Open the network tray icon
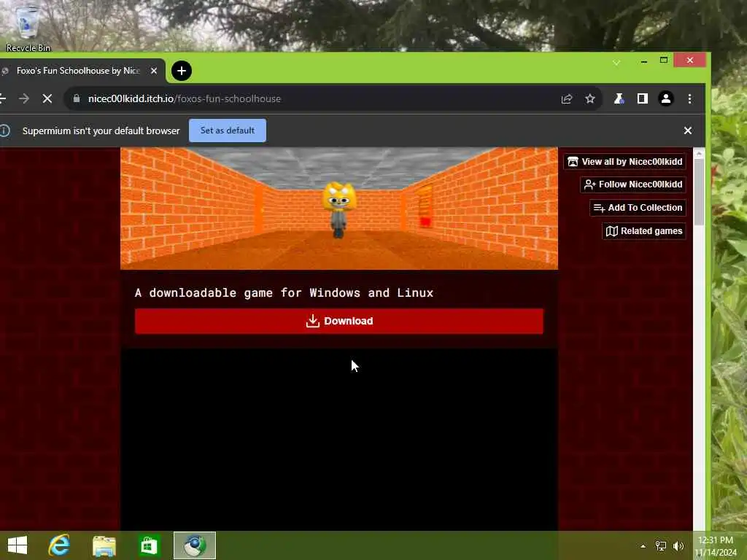Screen dimensions: 747x560 pyautogui.click(x=661, y=546)
